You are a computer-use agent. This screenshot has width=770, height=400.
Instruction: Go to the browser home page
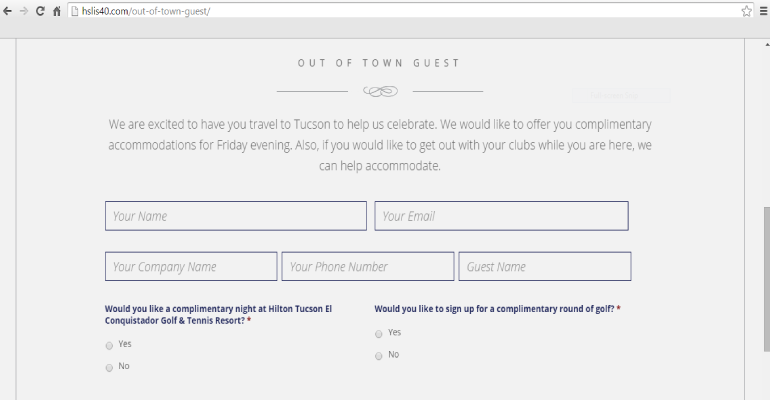coord(57,10)
